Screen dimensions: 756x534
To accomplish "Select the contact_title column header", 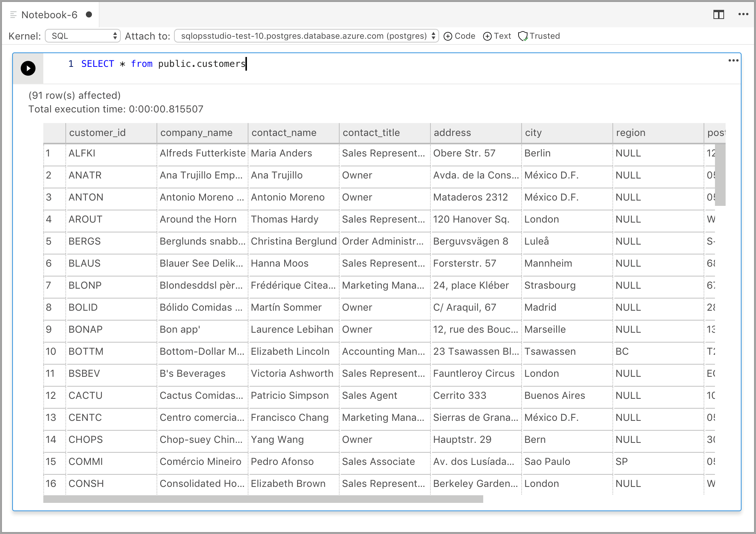I will click(x=385, y=133).
